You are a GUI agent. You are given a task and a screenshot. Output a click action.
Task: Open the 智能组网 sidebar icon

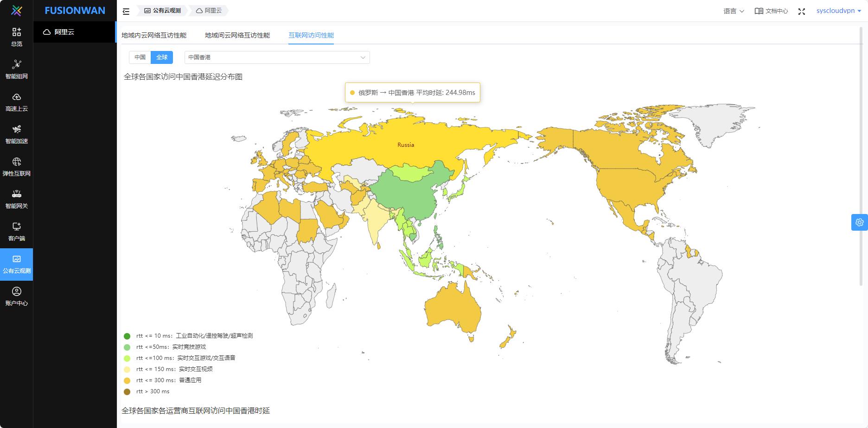tap(17, 64)
